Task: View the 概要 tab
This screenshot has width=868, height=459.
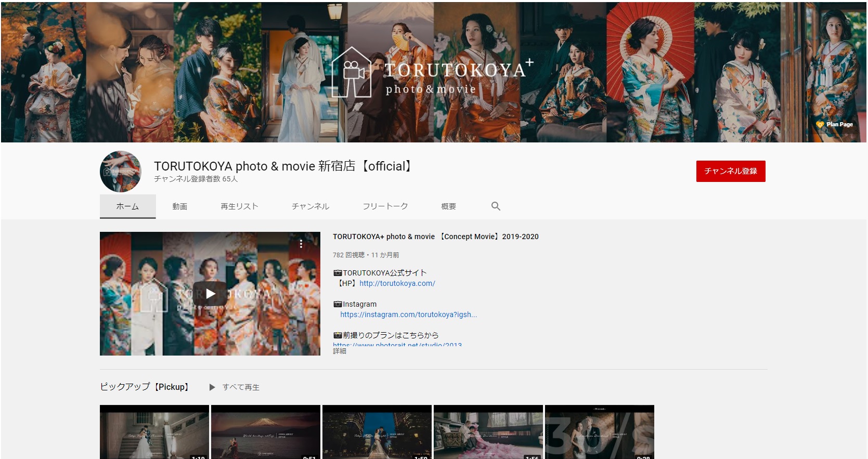Action: click(x=448, y=206)
